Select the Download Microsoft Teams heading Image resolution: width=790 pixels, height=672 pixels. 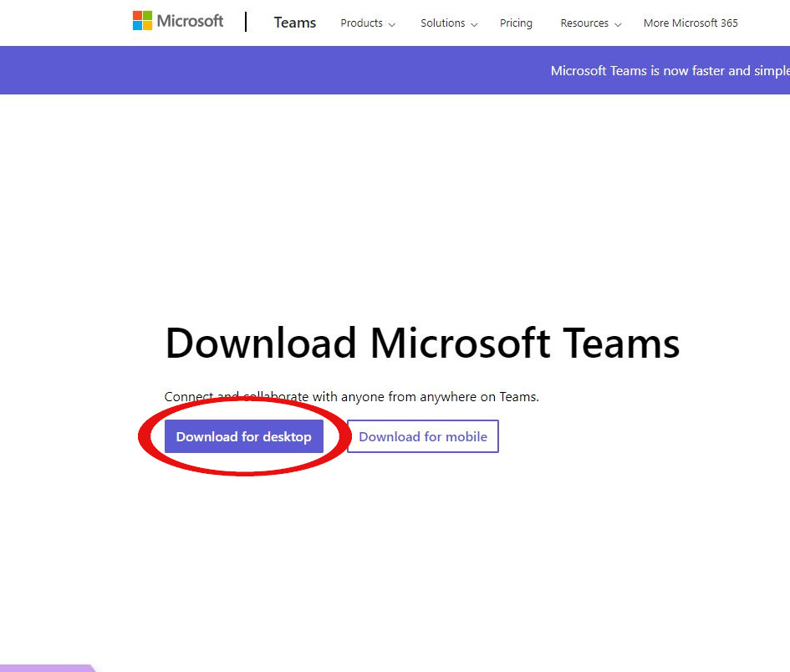coord(422,343)
